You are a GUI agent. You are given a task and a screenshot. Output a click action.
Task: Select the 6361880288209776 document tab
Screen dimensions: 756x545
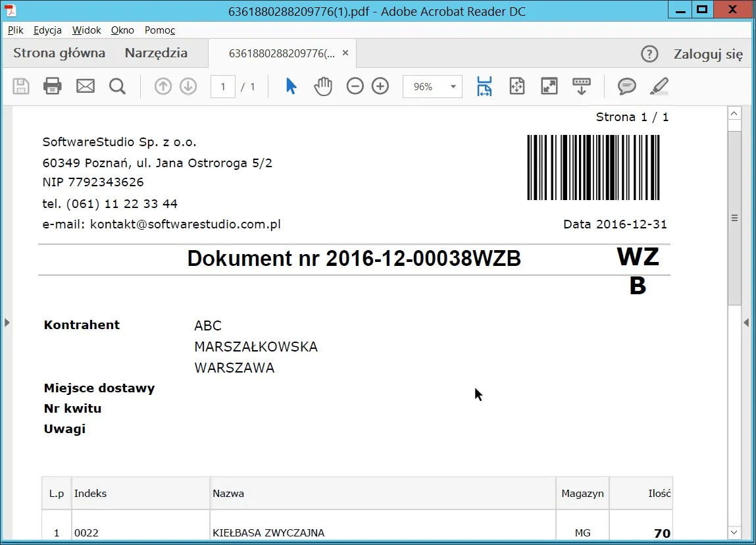coord(282,53)
